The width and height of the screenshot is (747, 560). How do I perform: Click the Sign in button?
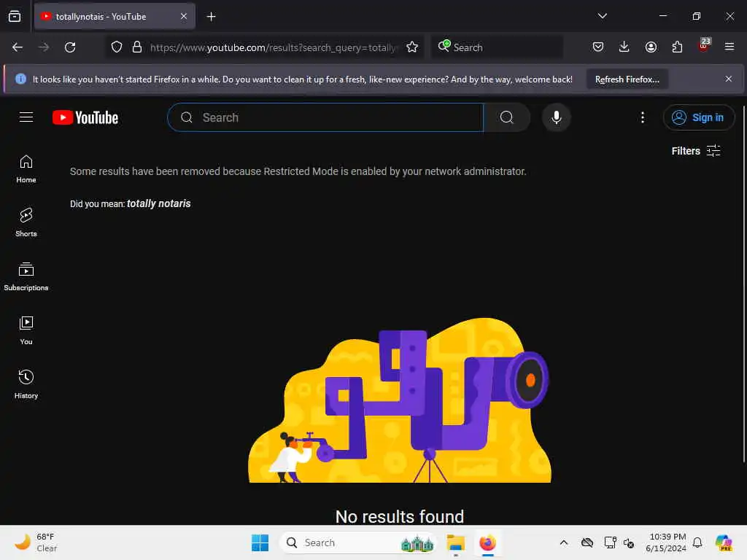click(x=698, y=117)
